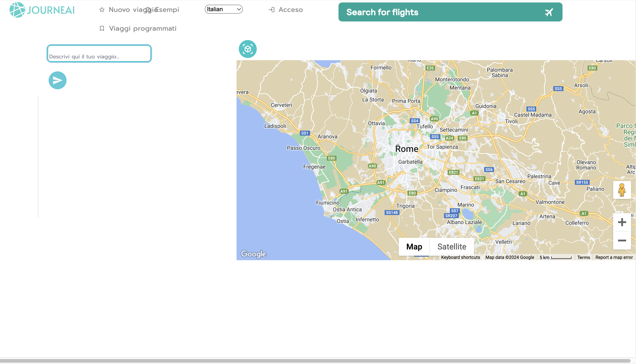
Task: Open Viaggi programmati
Action: [x=143, y=28]
